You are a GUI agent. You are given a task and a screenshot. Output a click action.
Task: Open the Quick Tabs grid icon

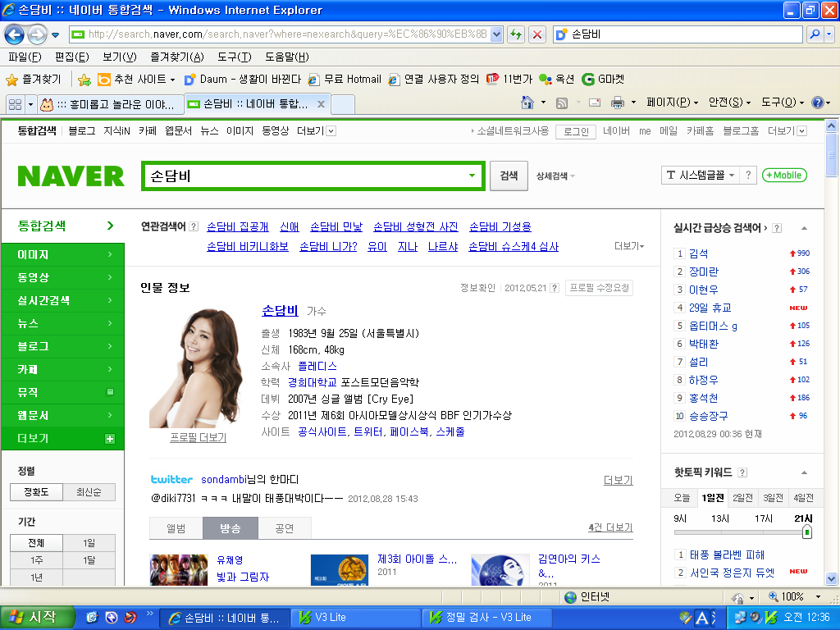(14, 104)
